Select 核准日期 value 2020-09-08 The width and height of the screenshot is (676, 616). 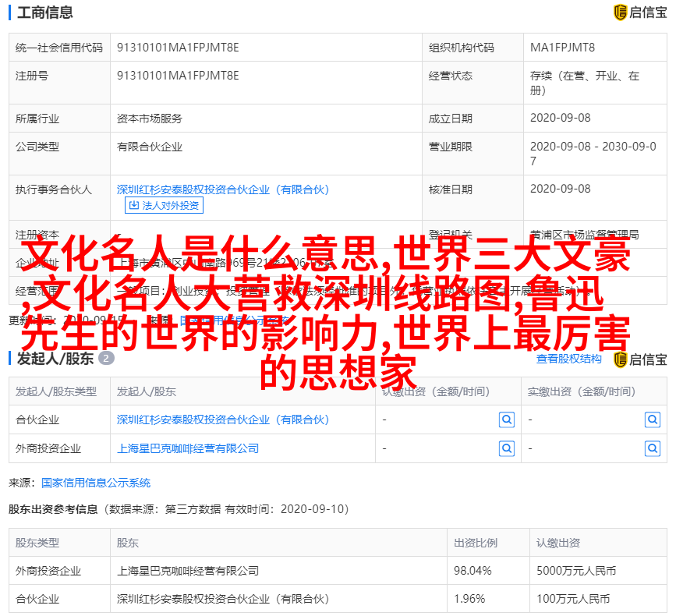click(560, 189)
